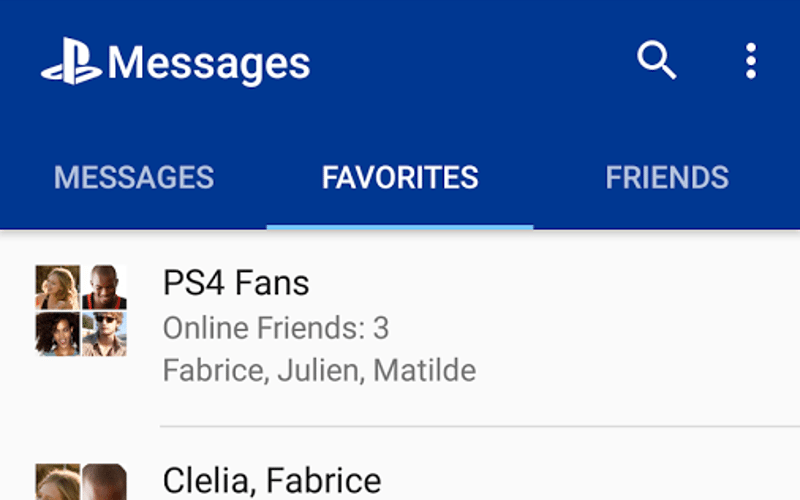Click the right avatar beside Clelia, Fabrice
The image size is (800, 500).
(104, 482)
